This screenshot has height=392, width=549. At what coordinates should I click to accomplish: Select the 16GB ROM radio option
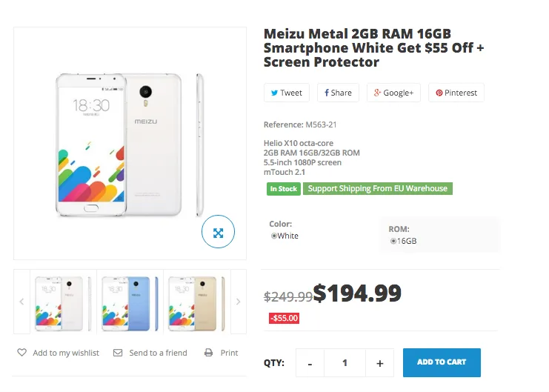point(393,241)
